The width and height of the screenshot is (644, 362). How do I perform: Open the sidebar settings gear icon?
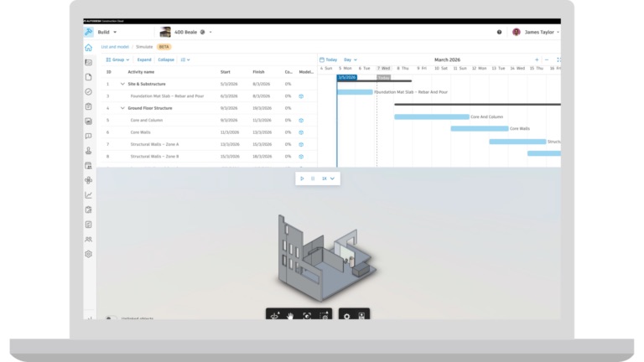click(x=88, y=254)
